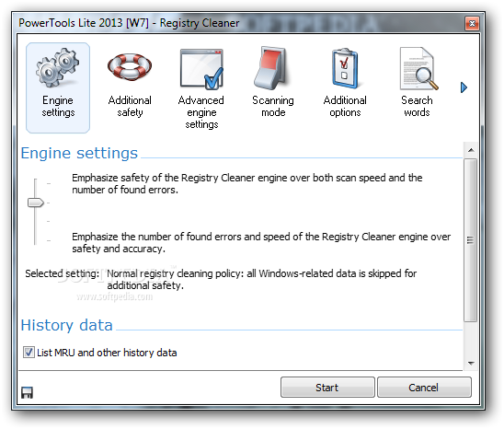Open the Engine settings gears icon

pos(58,68)
